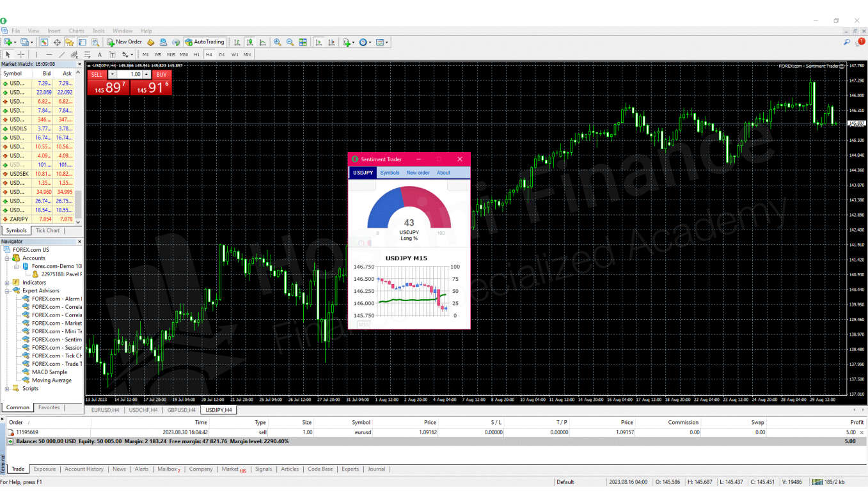The image size is (868, 502).
Task: Switch timeframe to M15
Action: [x=171, y=54]
